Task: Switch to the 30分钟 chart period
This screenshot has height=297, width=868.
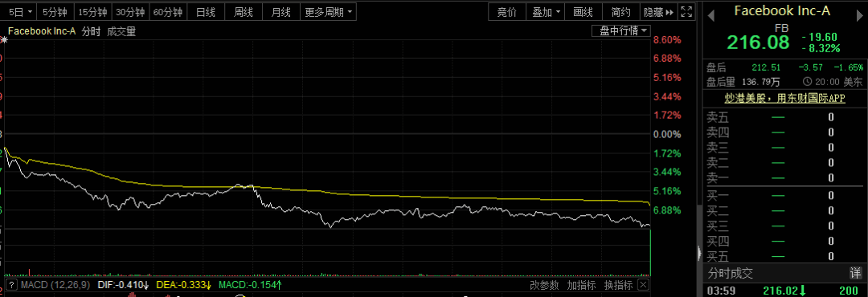Action: (130, 11)
